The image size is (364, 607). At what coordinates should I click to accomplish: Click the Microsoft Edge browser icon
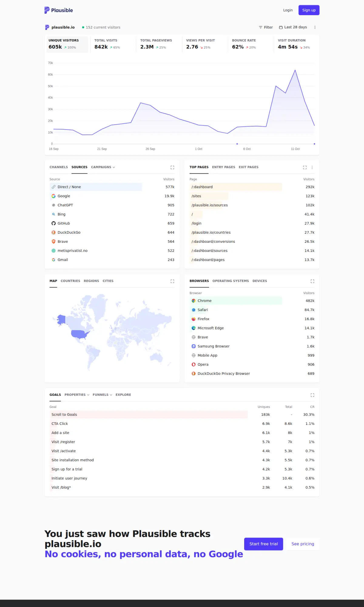click(194, 328)
